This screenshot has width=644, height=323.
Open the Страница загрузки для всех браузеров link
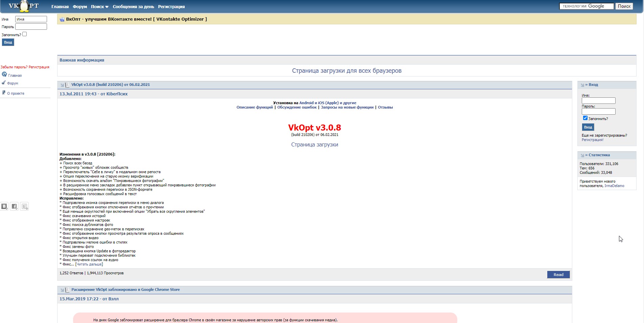[347, 71]
